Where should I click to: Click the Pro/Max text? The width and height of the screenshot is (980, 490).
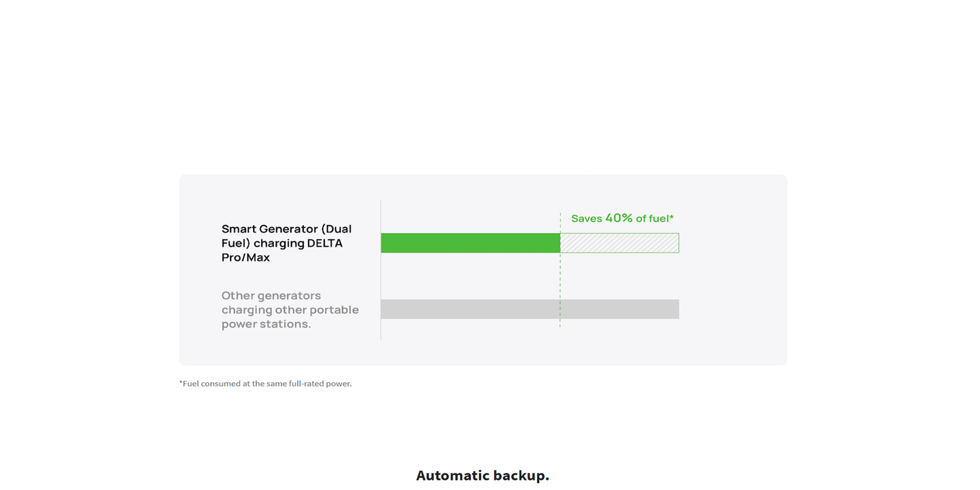point(246,258)
